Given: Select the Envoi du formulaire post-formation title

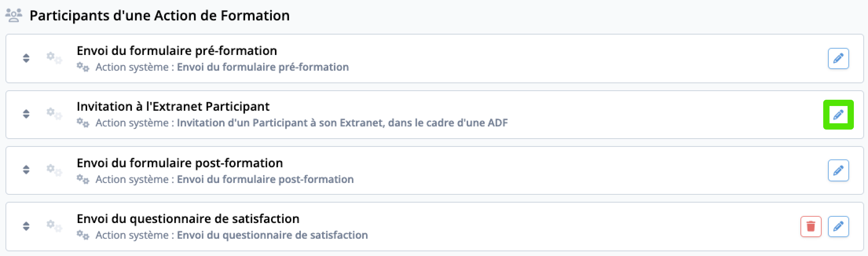Looking at the screenshot, I should point(180,163).
